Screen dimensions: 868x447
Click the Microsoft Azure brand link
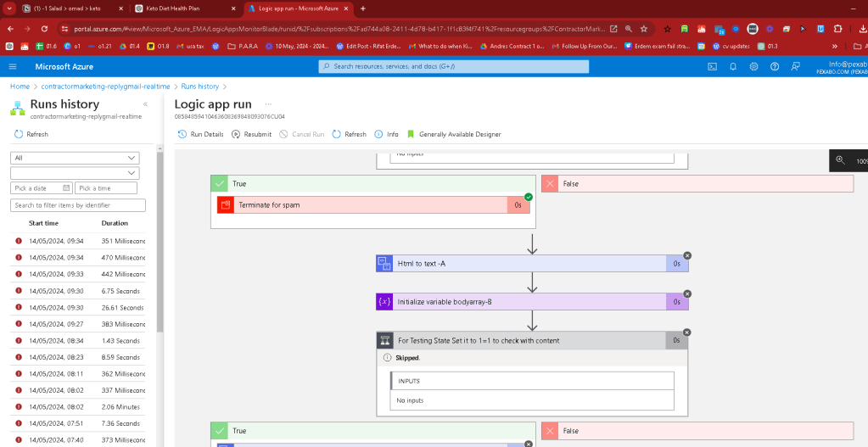(x=64, y=66)
